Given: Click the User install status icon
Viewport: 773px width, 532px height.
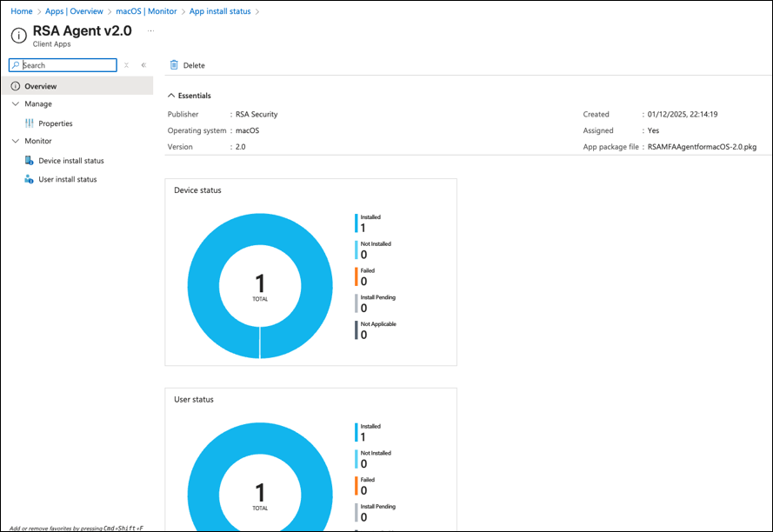Looking at the screenshot, I should click(x=29, y=179).
